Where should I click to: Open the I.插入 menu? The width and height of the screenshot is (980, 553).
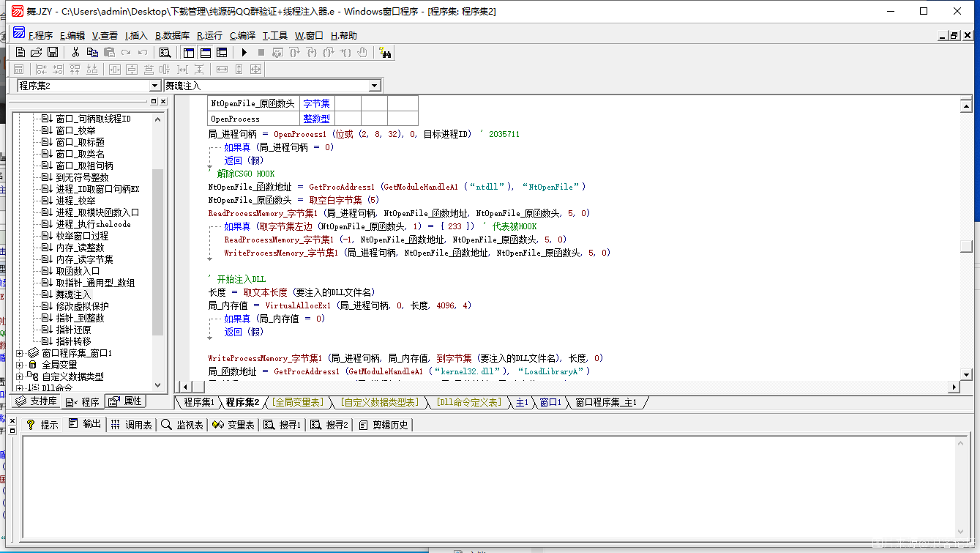(x=136, y=35)
